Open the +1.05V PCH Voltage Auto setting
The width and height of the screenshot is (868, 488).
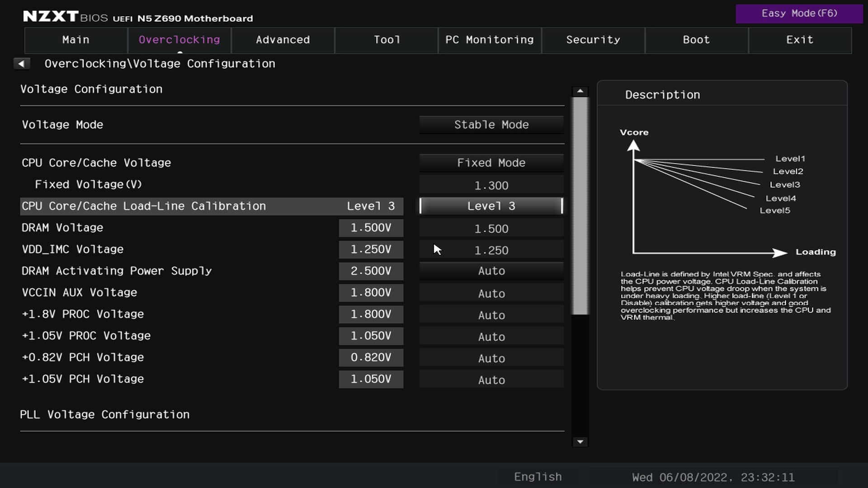click(491, 380)
